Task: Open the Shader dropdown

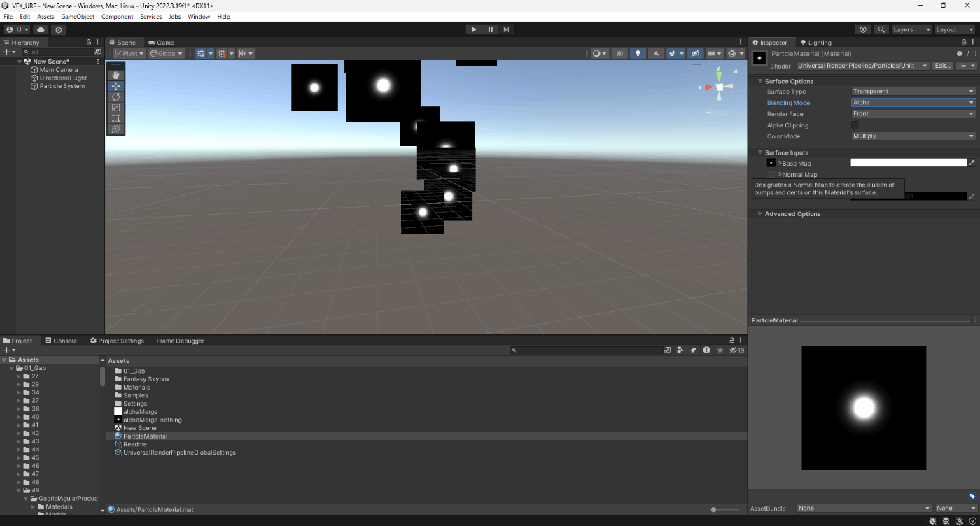Action: 862,66
